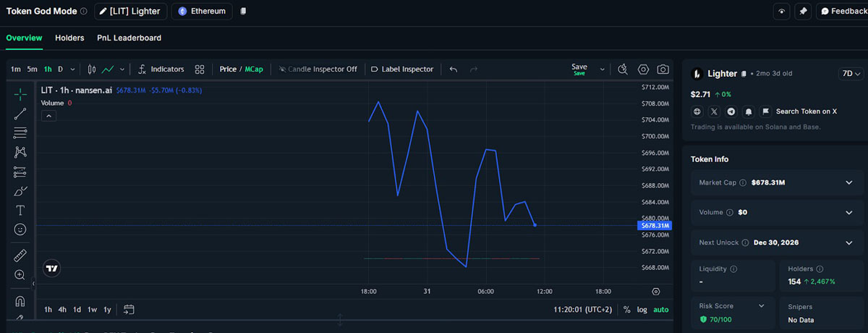Expand the Risk Score chevron

pos(761,306)
